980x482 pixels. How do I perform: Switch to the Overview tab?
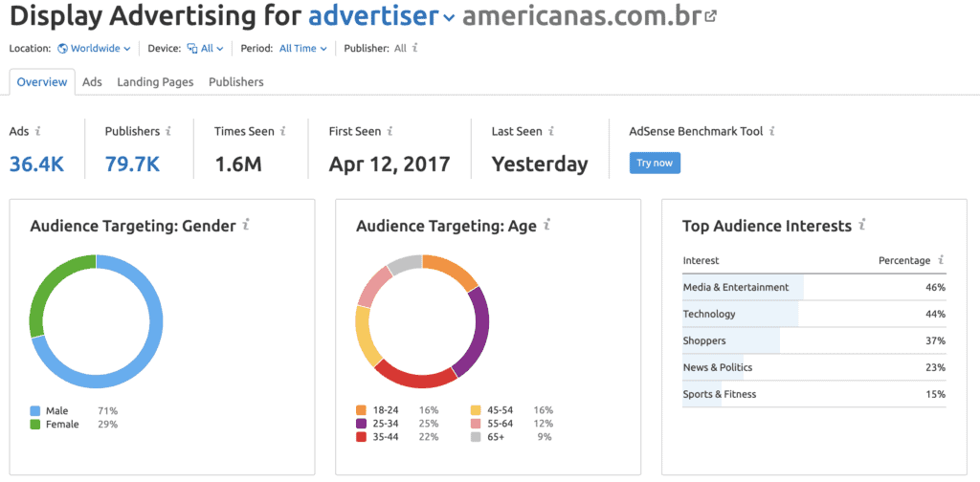[x=42, y=82]
